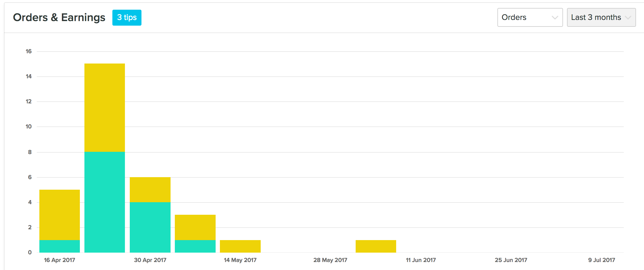
Task: Click the Orders & Earnings heading
Action: [x=59, y=17]
